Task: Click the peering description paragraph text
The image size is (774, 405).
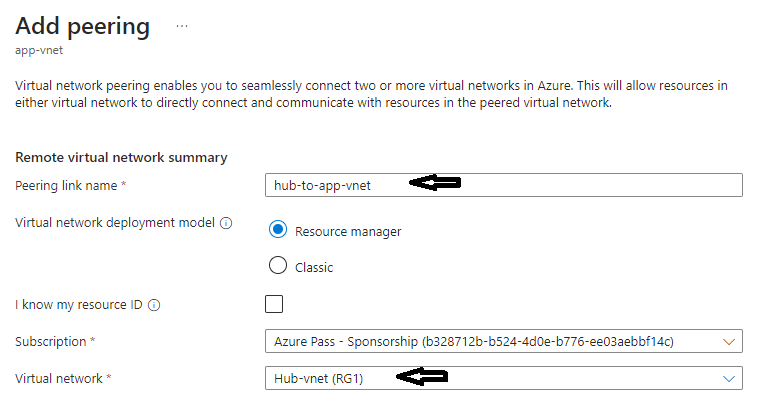Action: point(370,94)
